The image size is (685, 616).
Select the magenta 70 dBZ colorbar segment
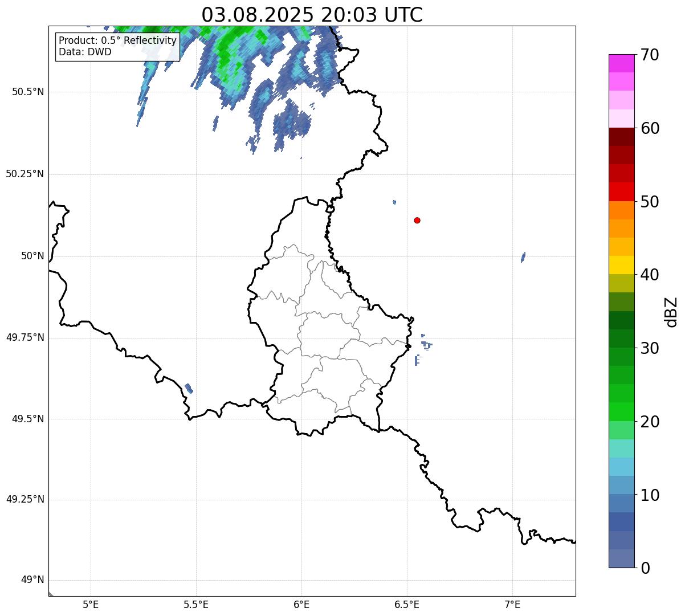(622, 63)
